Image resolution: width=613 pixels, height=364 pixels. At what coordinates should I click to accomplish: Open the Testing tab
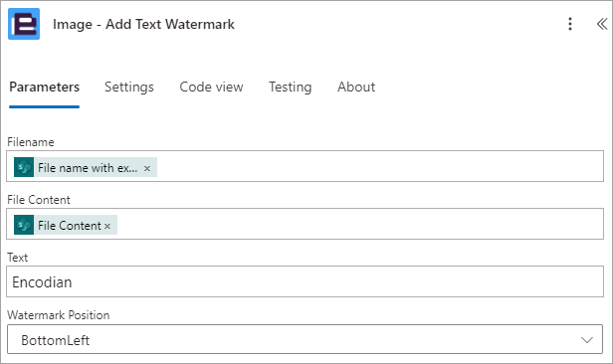[x=291, y=87]
